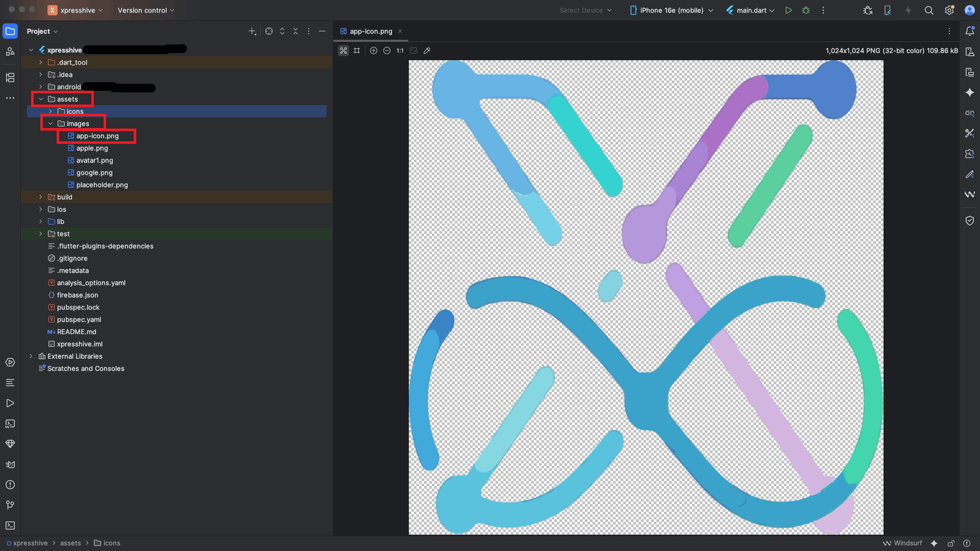Toggle the image grid display
The image size is (980, 551).
pyautogui.click(x=357, y=51)
